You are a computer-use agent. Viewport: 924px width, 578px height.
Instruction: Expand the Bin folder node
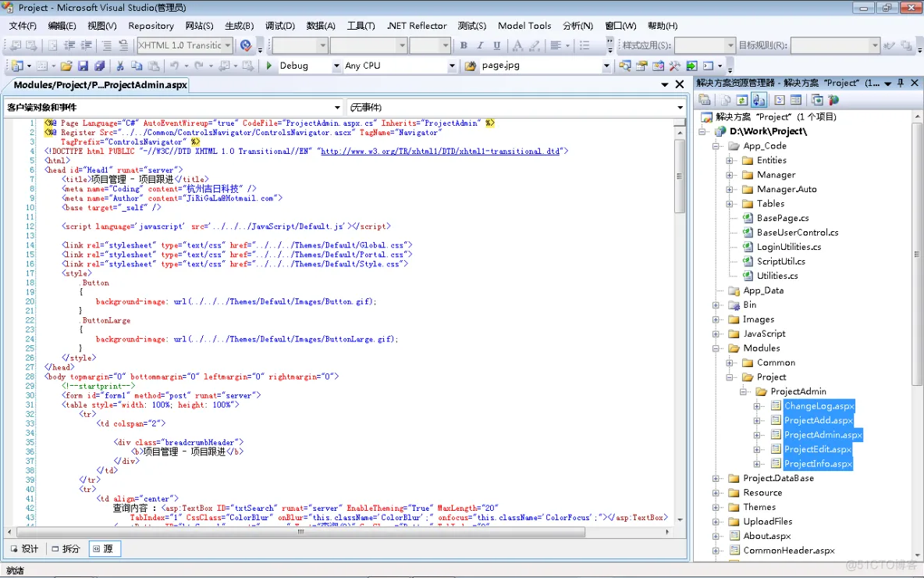click(716, 305)
